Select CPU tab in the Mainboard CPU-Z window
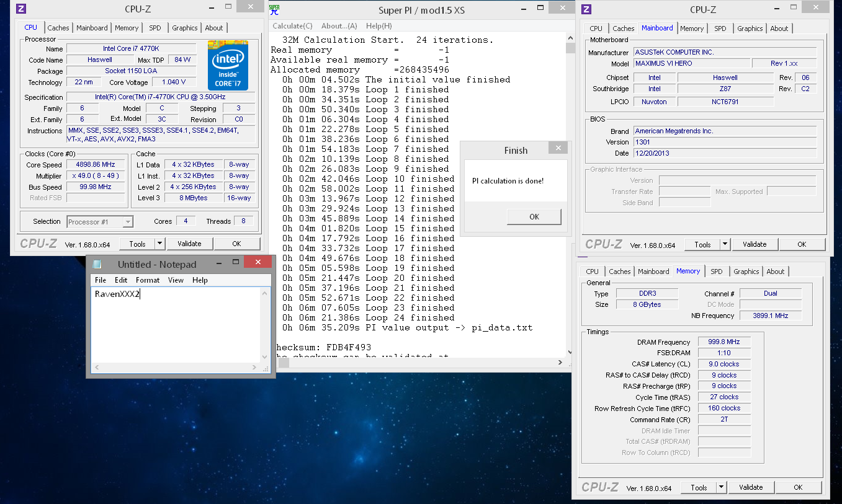Viewport: 842px width, 504px height. coord(596,29)
